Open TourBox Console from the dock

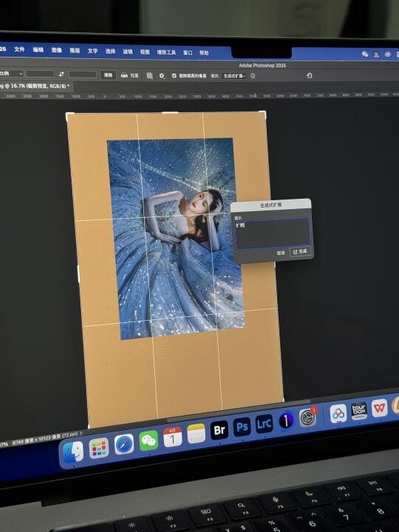pyautogui.click(x=359, y=410)
